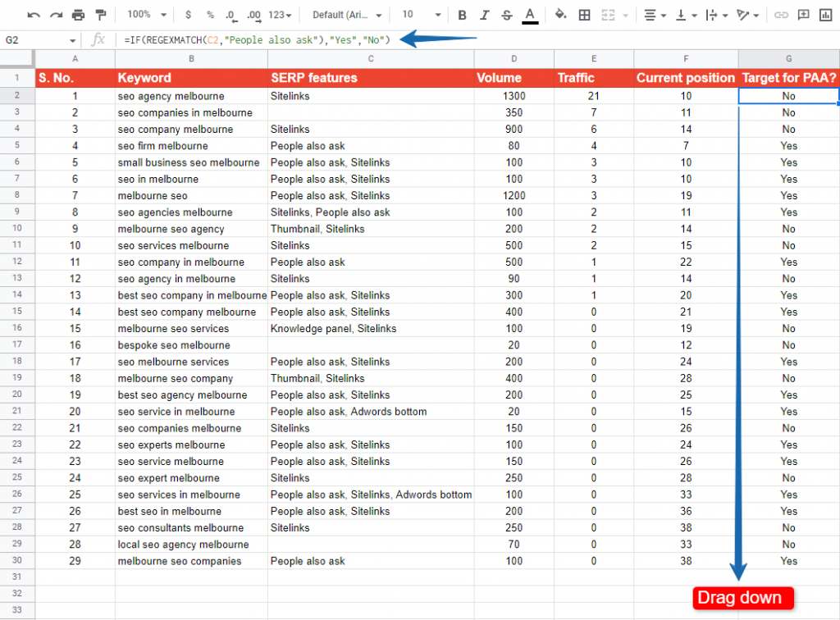The image size is (840, 620).
Task: Click the 'Traffic' header cell
Action: 594,78
